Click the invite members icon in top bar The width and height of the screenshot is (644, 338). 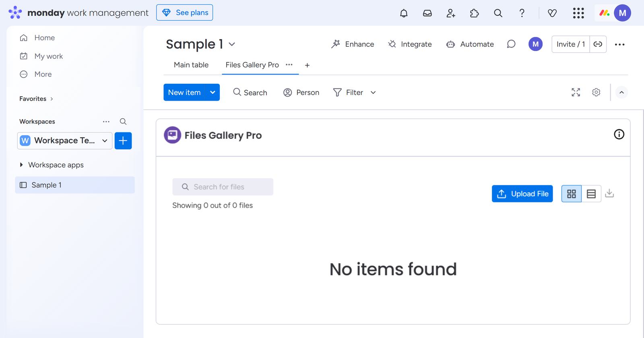coord(451,13)
